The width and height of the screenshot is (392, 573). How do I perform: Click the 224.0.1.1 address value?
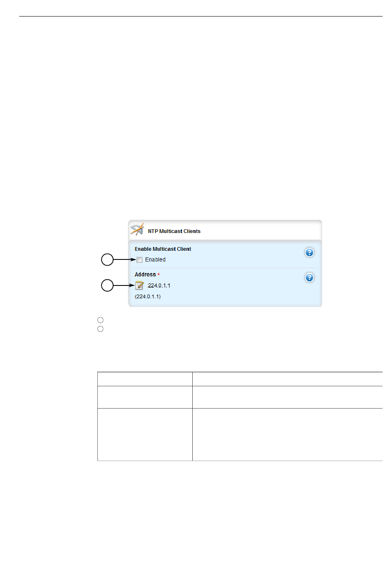click(159, 285)
